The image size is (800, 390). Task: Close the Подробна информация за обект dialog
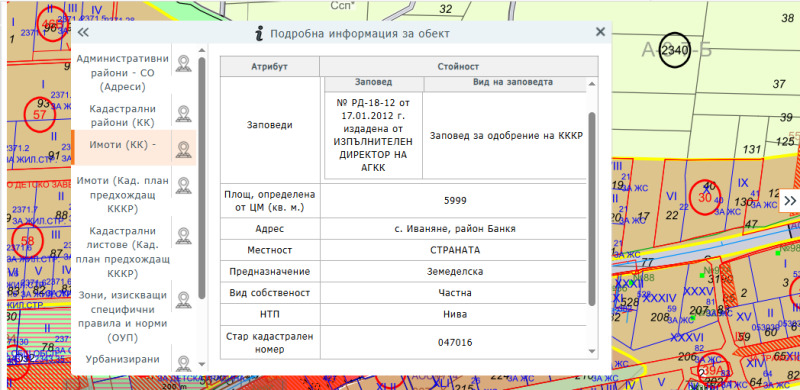[x=601, y=32]
